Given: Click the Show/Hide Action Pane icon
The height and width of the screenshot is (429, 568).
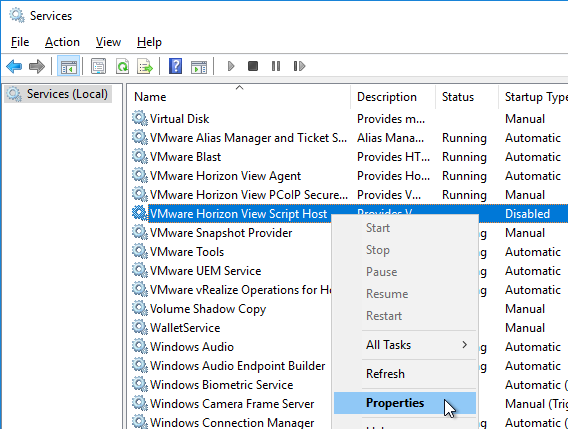Looking at the screenshot, I should [x=199, y=67].
